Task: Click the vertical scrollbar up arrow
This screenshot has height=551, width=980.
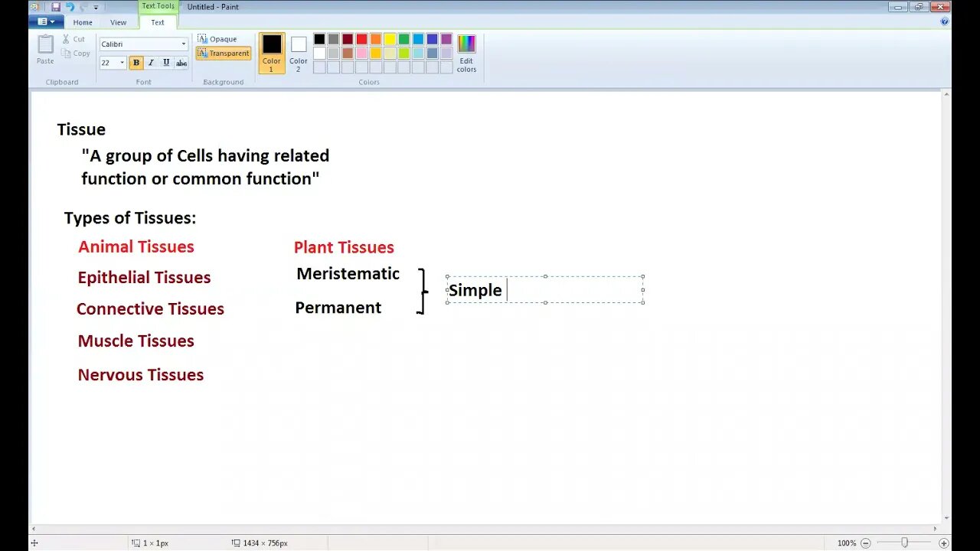Action: [946, 94]
